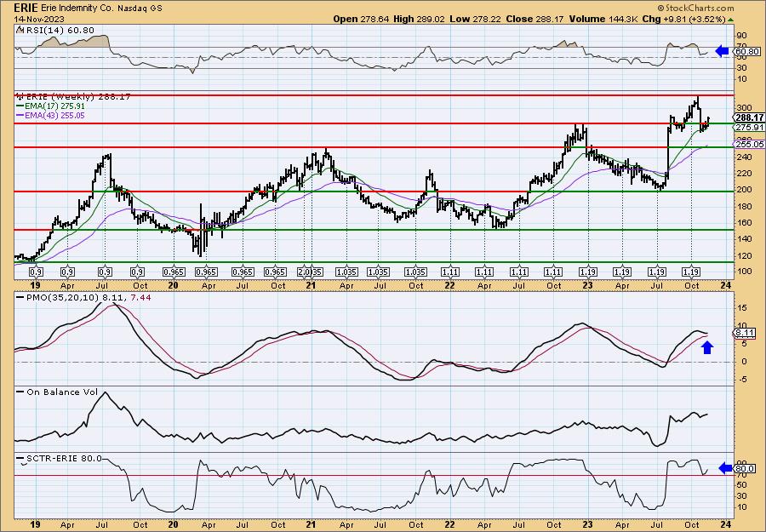Click the 160 price axis label
The height and width of the screenshot is (532, 766).
(745, 223)
